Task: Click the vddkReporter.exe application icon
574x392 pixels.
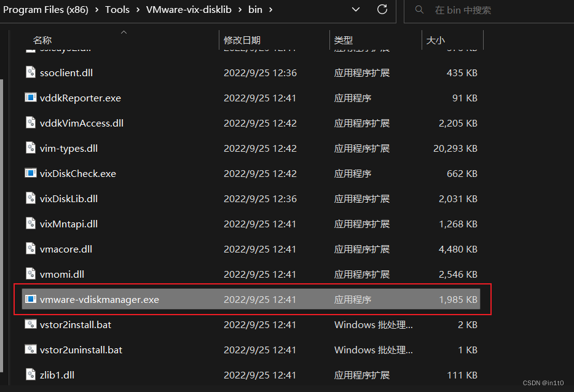Action: 31,97
